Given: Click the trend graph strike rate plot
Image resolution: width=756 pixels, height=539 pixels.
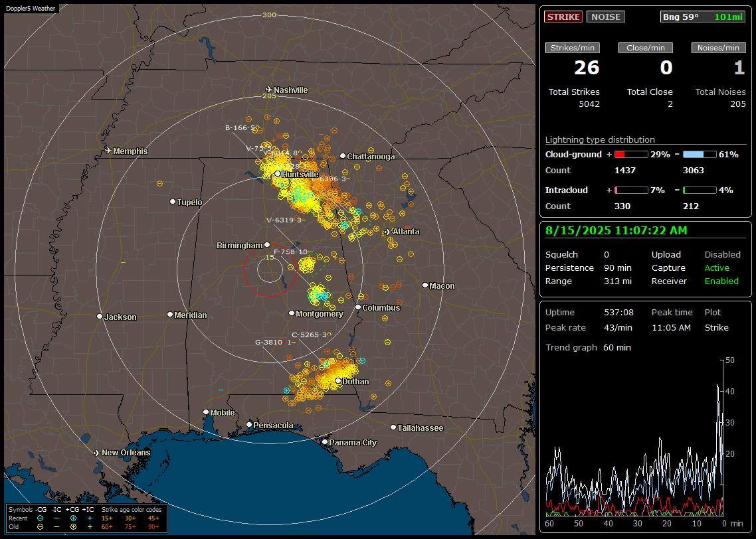Looking at the screenshot, I should [x=634, y=437].
